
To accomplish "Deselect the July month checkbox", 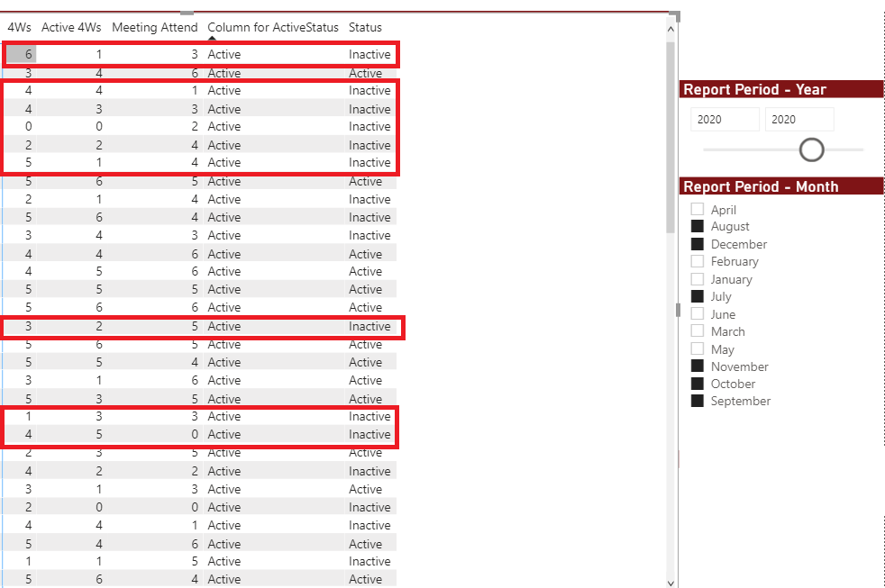I will pos(698,296).
